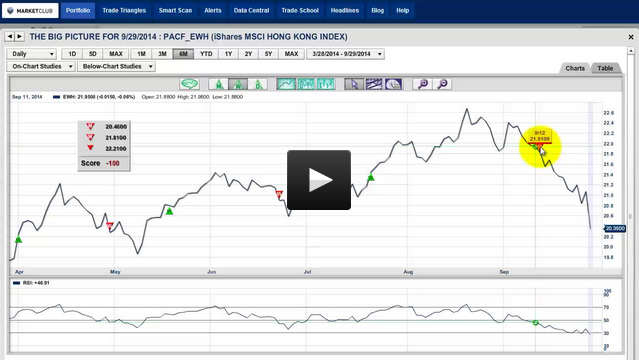Viewport: 639px width, 360px height.
Task: Click the green speech bubble comment icon
Action: tap(189, 84)
